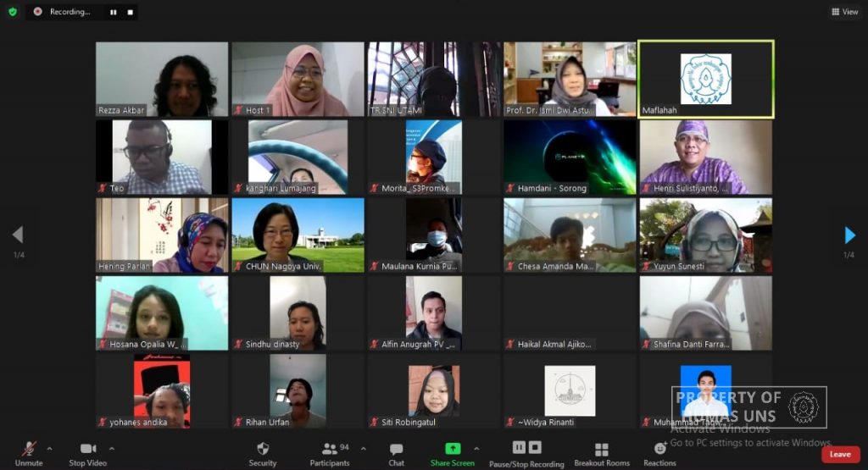Select Morita_S3Promke video tile

(x=434, y=157)
